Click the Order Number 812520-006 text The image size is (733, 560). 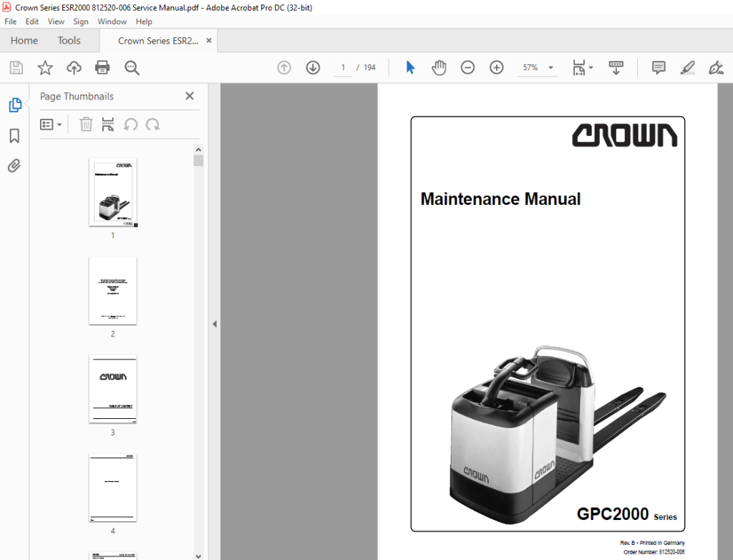click(x=654, y=553)
